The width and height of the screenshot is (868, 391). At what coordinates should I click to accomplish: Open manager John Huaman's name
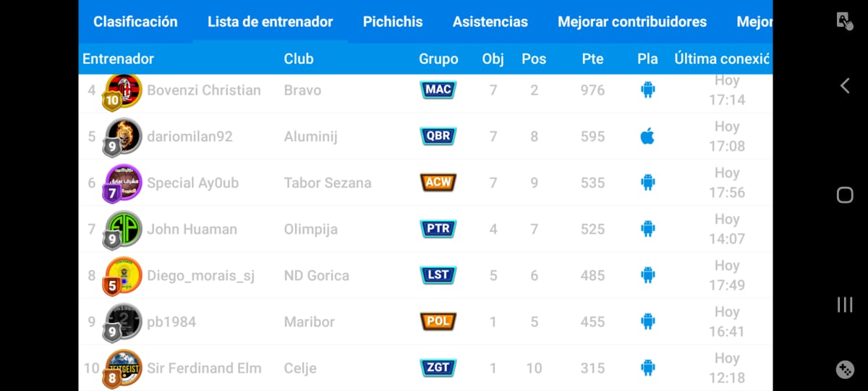pyautogui.click(x=192, y=230)
